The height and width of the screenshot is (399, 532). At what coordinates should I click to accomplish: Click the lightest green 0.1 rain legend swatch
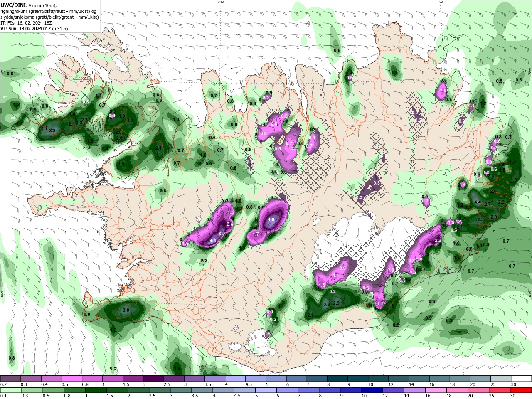(x=11, y=390)
